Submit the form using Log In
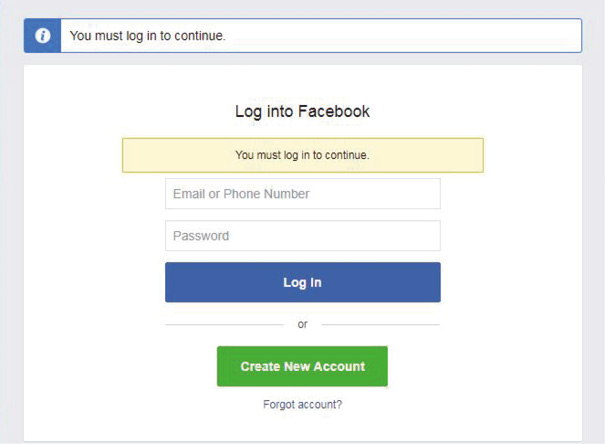 click(303, 282)
